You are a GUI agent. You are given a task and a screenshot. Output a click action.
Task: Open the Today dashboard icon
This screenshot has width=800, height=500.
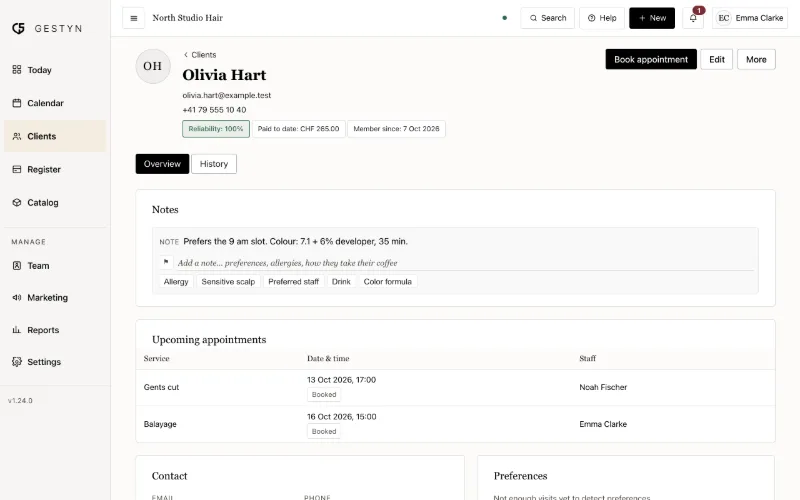[17, 69]
